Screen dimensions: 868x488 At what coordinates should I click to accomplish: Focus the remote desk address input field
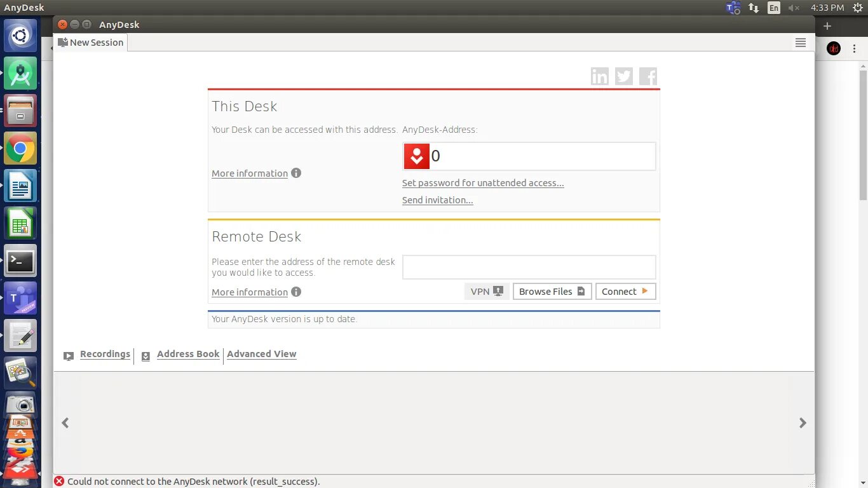click(529, 267)
